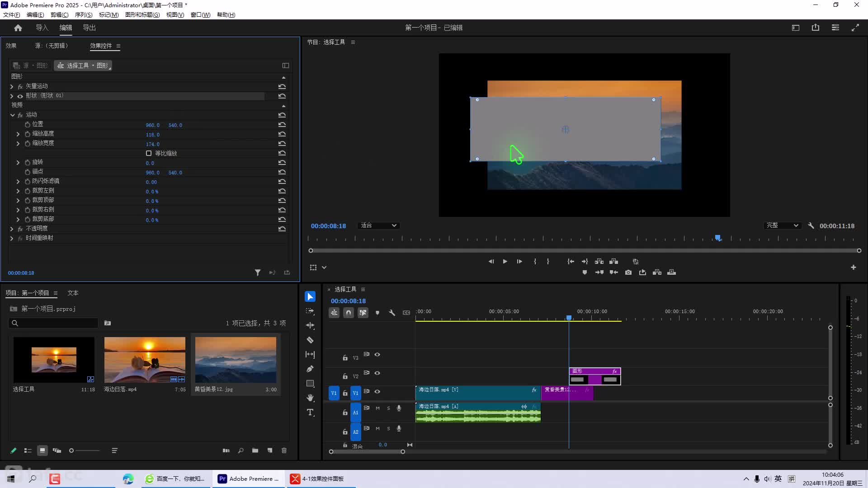Select the Slip tool
Screen dimensions: 868x488
coord(310,355)
